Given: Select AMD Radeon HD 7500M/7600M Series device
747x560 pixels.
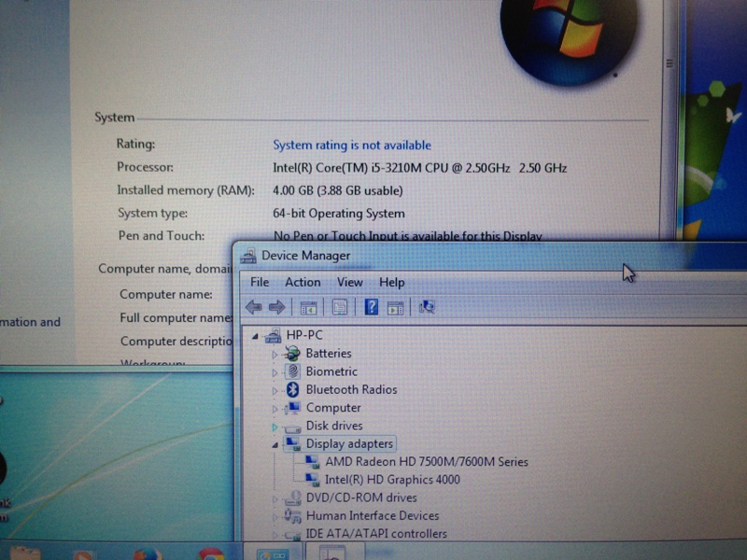Looking at the screenshot, I should tap(416, 462).
